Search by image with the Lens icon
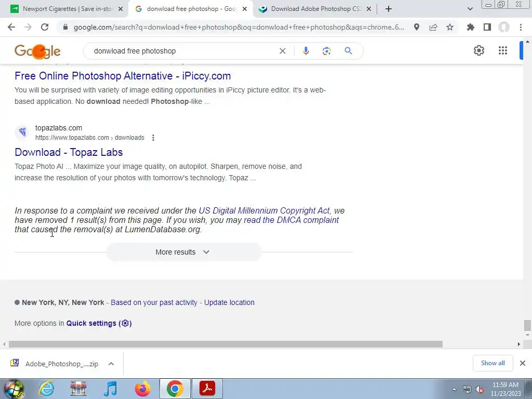This screenshot has width=532, height=399. click(x=326, y=51)
